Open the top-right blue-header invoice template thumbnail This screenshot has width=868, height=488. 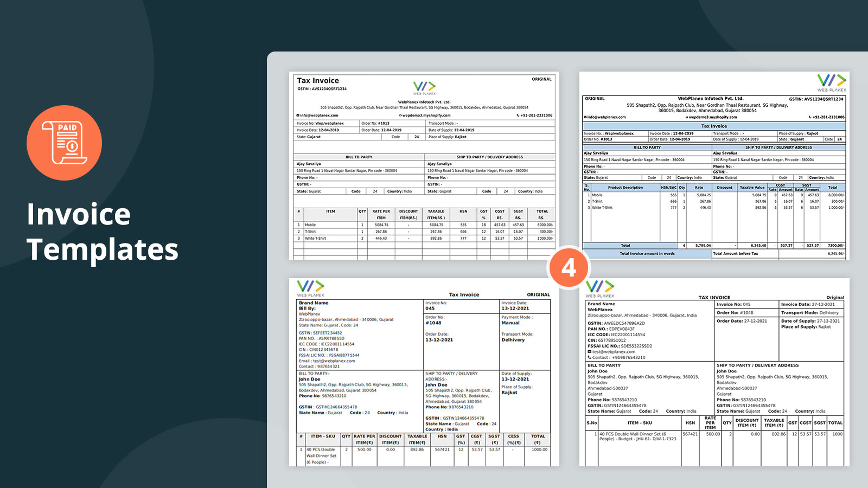pyautogui.click(x=714, y=165)
